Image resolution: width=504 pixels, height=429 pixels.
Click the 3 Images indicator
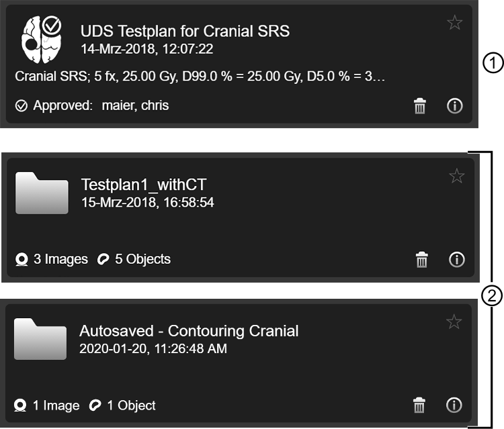point(52,259)
